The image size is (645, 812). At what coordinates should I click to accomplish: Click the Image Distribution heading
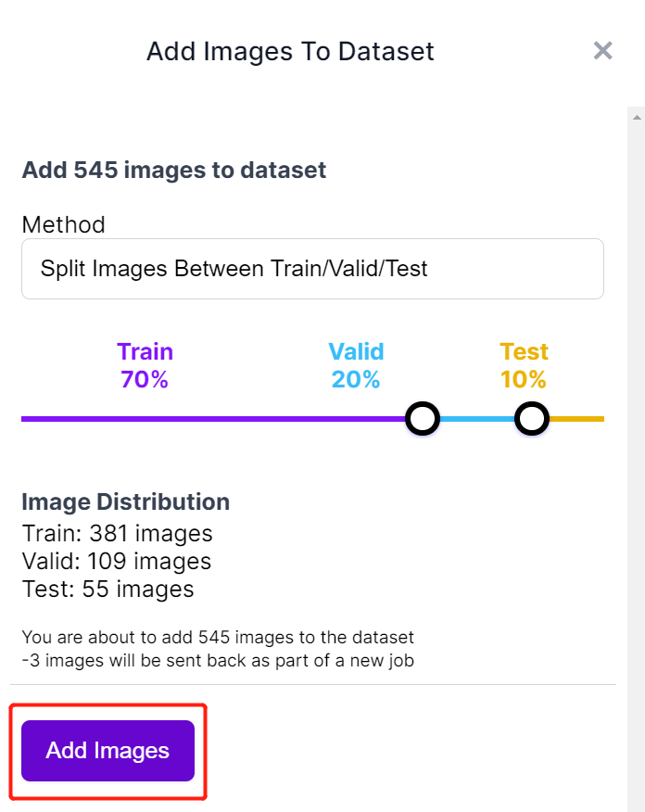(x=125, y=501)
